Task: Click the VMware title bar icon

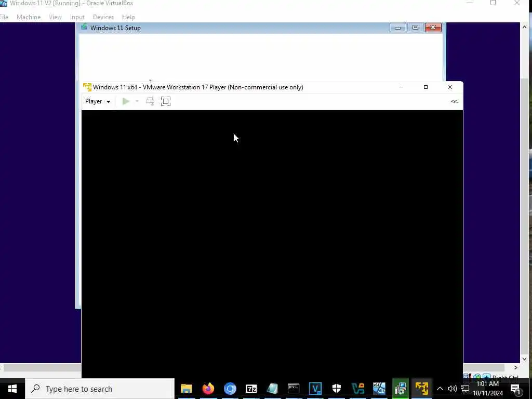Action: [87, 87]
